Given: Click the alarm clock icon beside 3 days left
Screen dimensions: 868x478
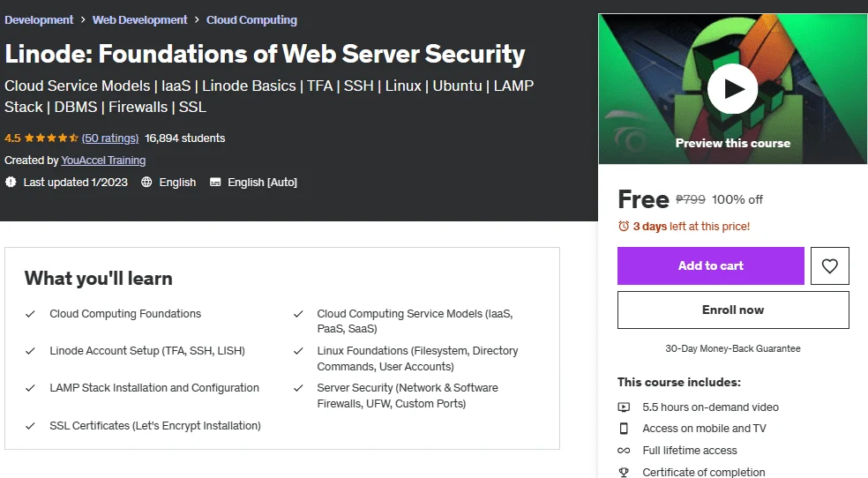Looking at the screenshot, I should click(624, 227).
